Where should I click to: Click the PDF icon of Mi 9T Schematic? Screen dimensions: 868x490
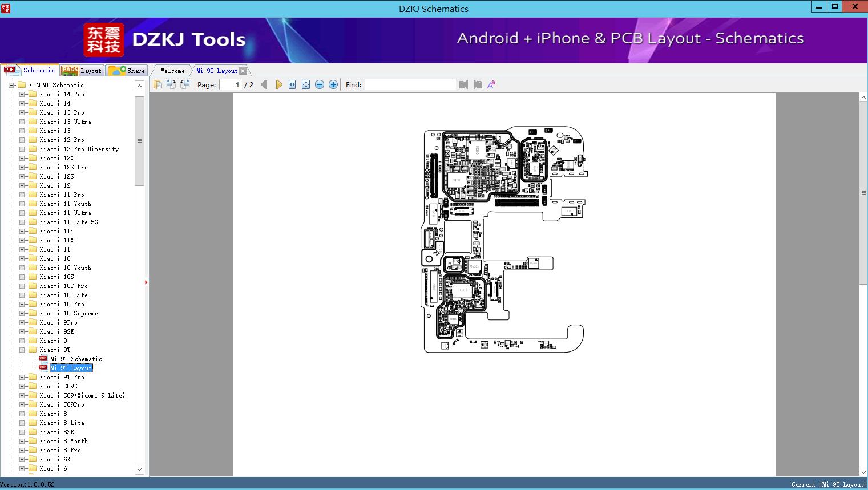coord(43,359)
